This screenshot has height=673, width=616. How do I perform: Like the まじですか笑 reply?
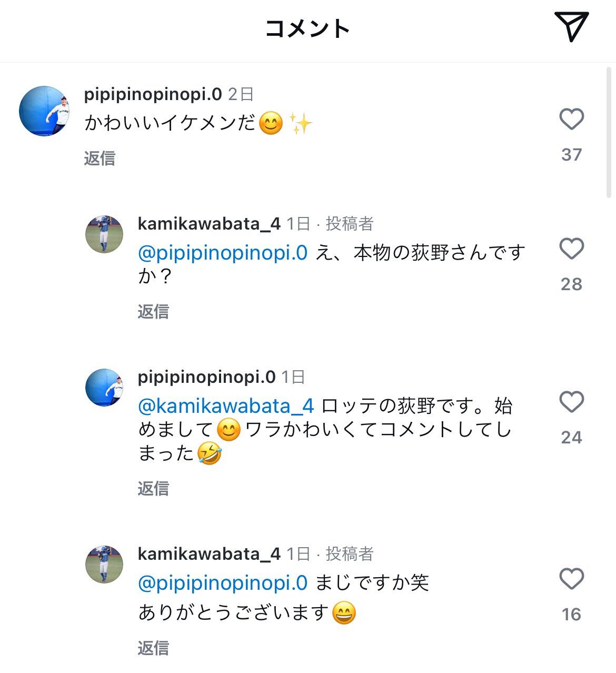[x=571, y=579]
